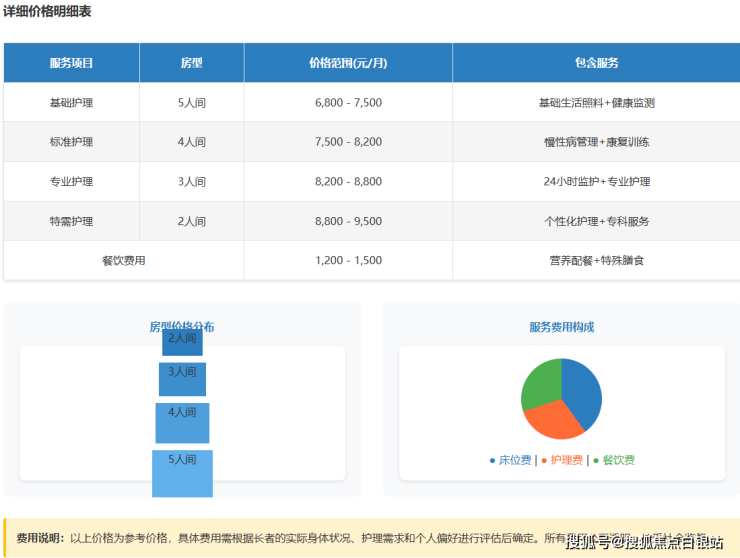Click the 2人间 bar in the chart
Image resolution: width=740 pixels, height=558 pixels.
(x=182, y=341)
